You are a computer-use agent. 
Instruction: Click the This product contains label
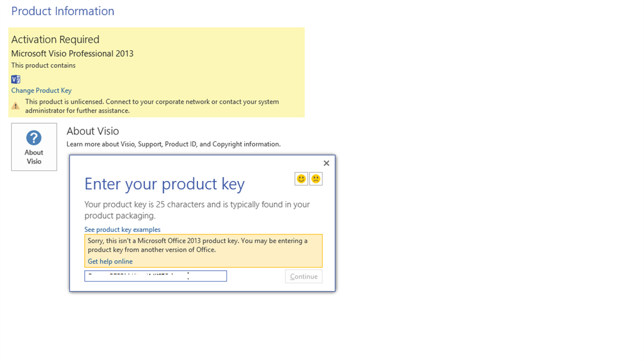pyautogui.click(x=43, y=65)
